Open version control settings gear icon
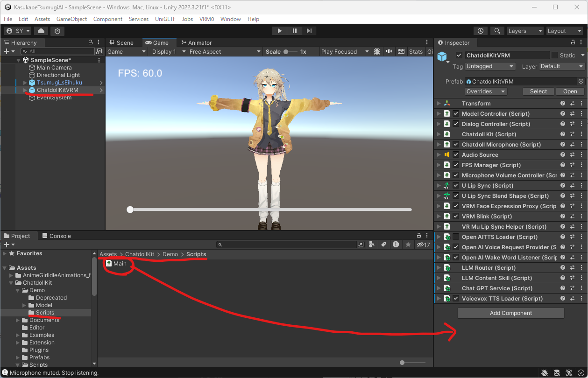 pos(57,31)
